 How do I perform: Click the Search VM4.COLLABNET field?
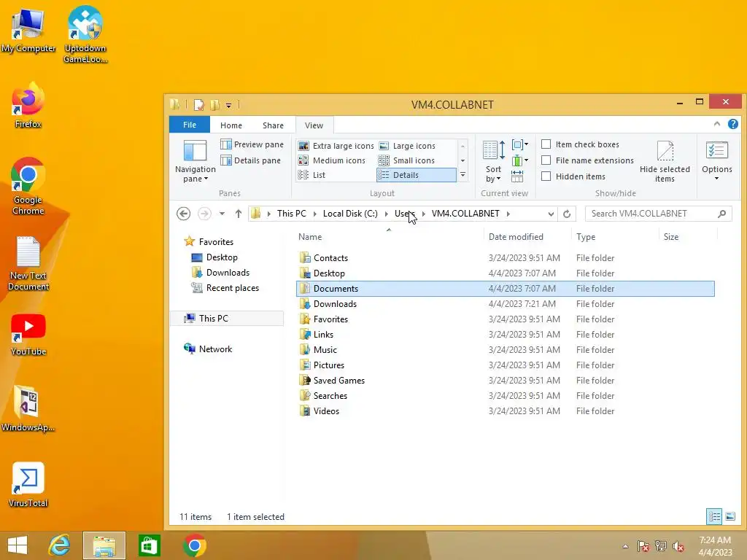(658, 214)
